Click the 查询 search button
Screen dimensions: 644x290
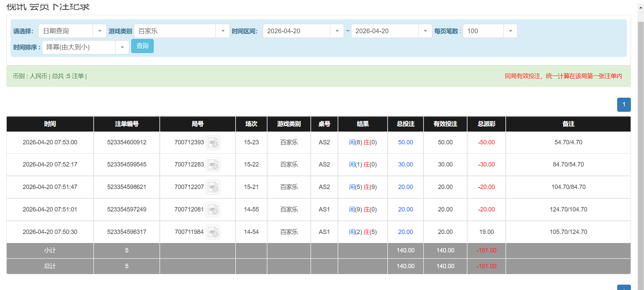coord(142,46)
